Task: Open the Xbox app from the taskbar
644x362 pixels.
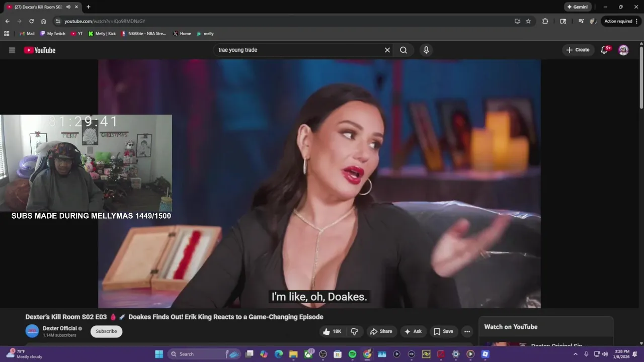Action: click(x=308, y=354)
